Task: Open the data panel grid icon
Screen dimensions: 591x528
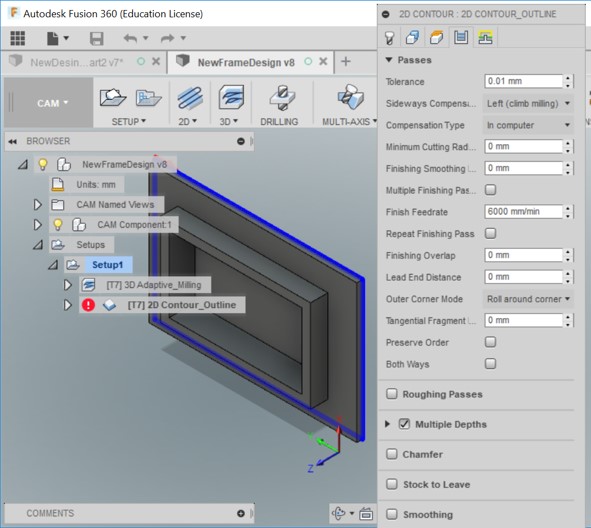Action: click(17, 38)
